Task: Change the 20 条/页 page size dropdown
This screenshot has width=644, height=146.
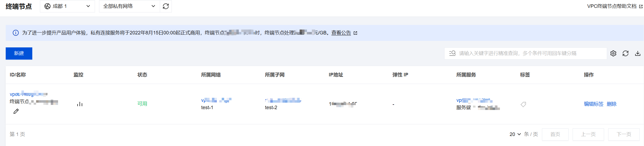Action: [x=515, y=134]
